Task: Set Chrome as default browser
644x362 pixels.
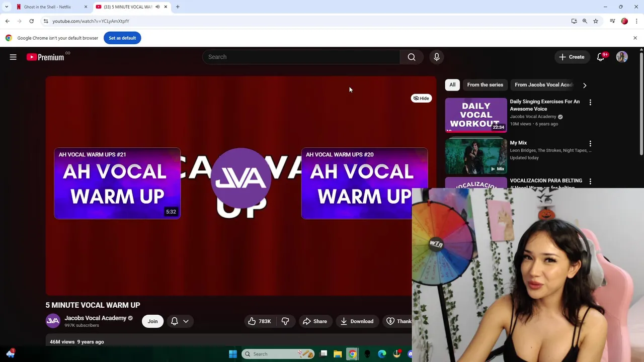Action: (122, 38)
